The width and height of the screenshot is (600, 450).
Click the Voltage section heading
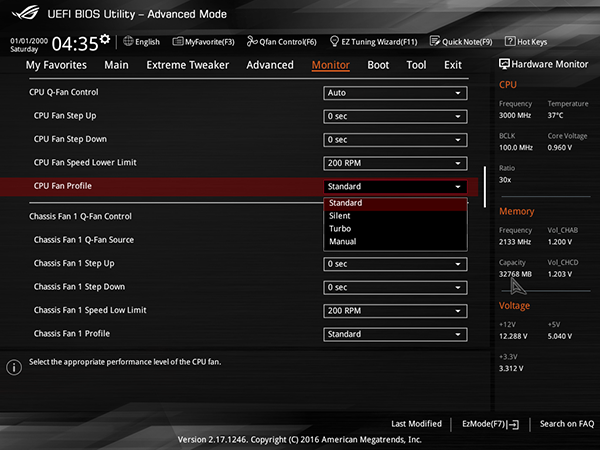point(514,306)
